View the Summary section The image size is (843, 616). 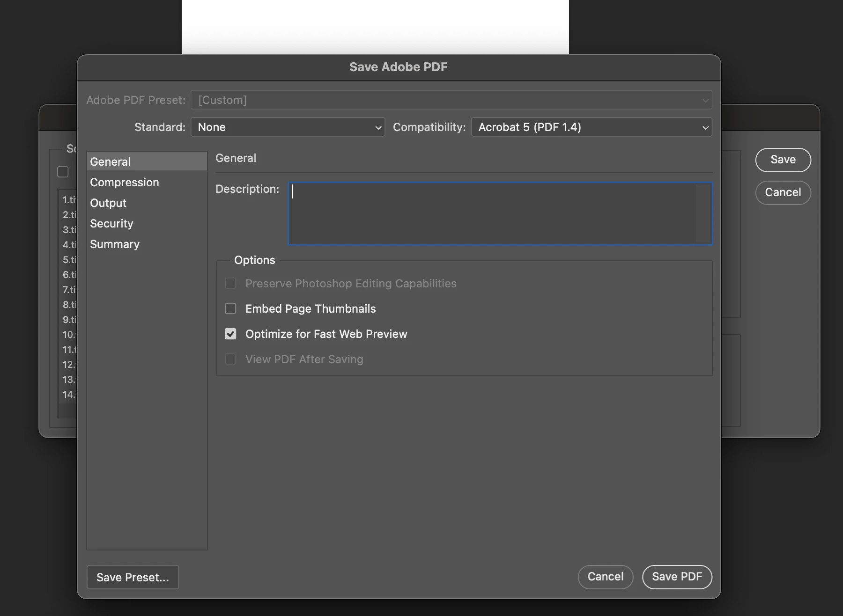(x=147, y=244)
